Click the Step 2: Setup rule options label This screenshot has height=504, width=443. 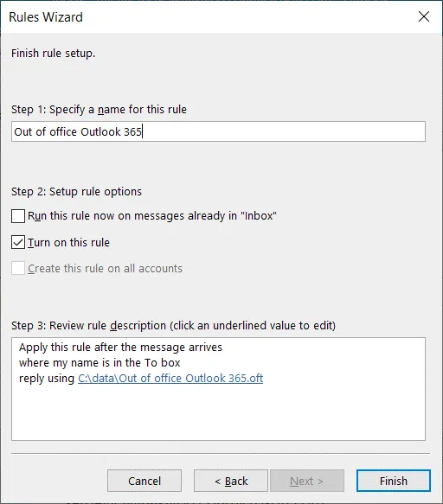[x=76, y=192]
